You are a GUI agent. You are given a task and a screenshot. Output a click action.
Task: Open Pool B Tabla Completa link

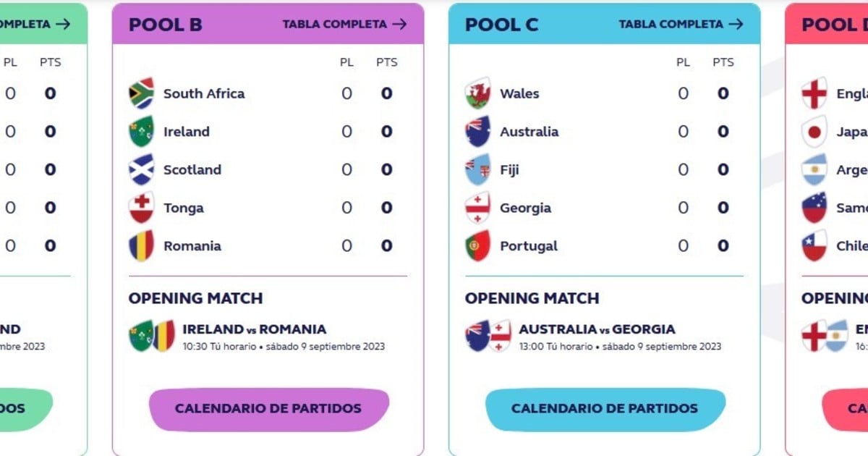[344, 24]
